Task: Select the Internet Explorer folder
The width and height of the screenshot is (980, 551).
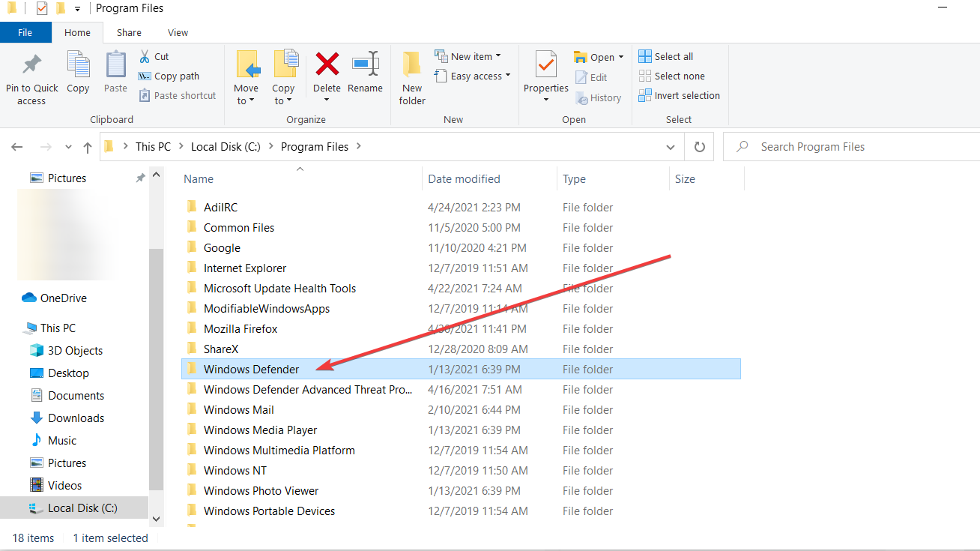Action: coord(245,268)
